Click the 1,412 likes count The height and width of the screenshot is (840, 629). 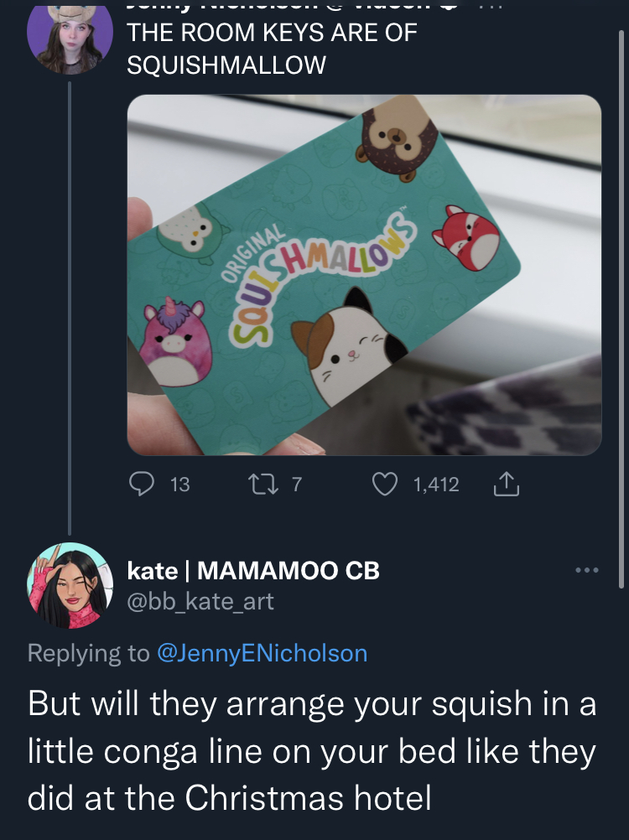(436, 485)
